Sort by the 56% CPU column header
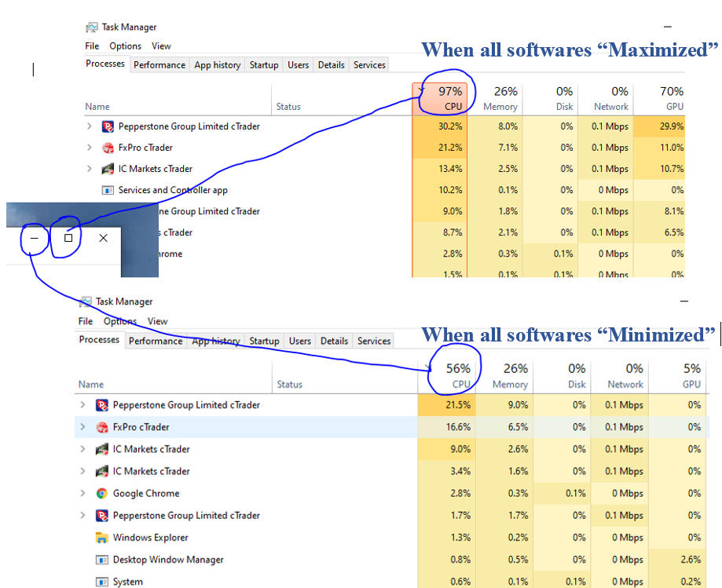Image resolution: width=722 pixels, height=588 pixels. (x=446, y=376)
